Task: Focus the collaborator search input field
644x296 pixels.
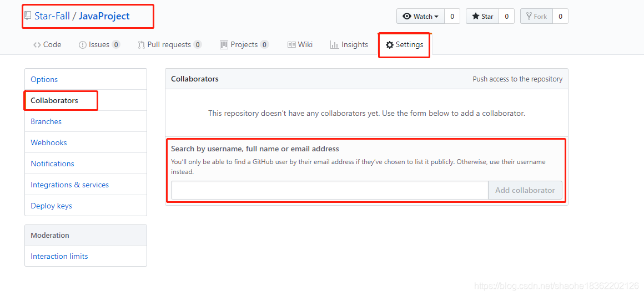Action: pyautogui.click(x=330, y=190)
